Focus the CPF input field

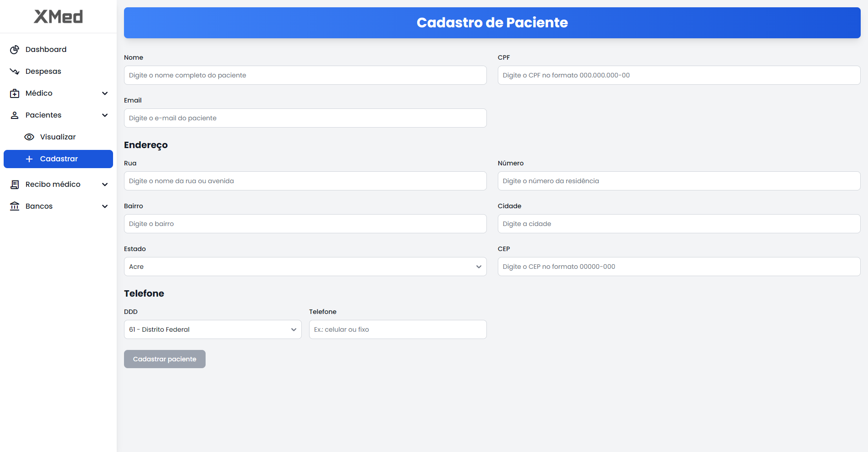[679, 75]
